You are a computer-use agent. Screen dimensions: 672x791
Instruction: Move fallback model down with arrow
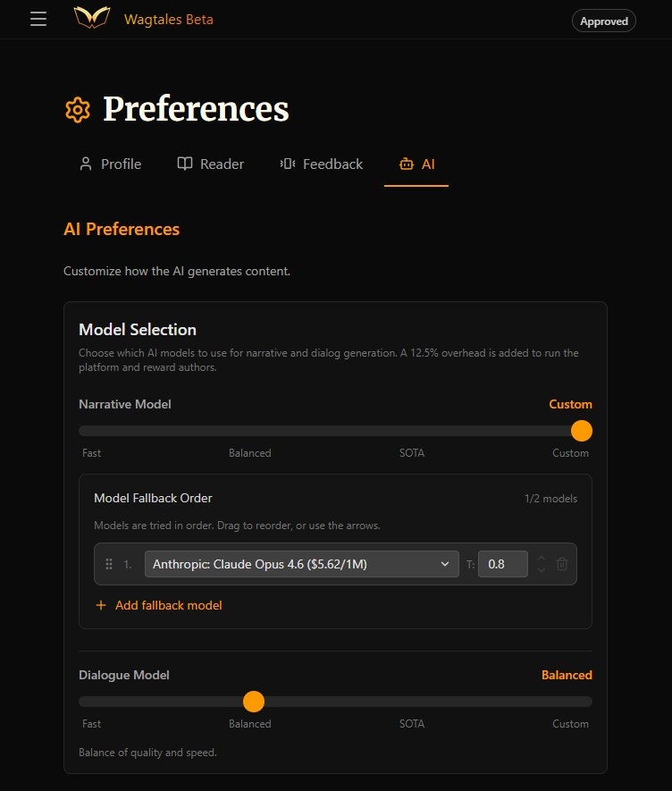[x=541, y=570]
